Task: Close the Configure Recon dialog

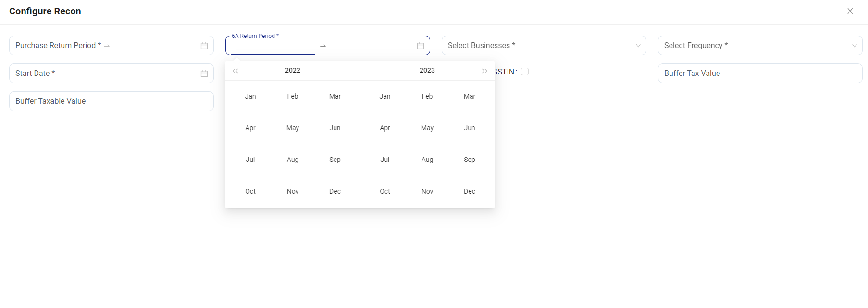Action: point(850,11)
